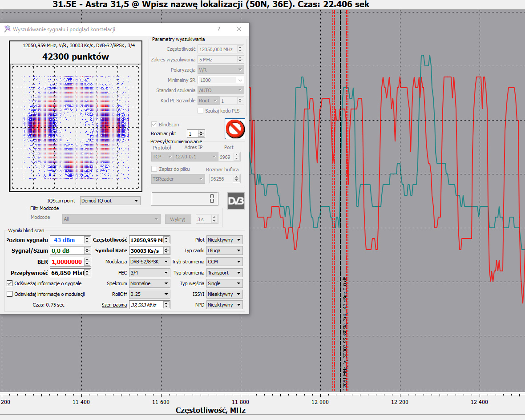
Task: Click the IQ constellation diagram
Action: [76, 128]
